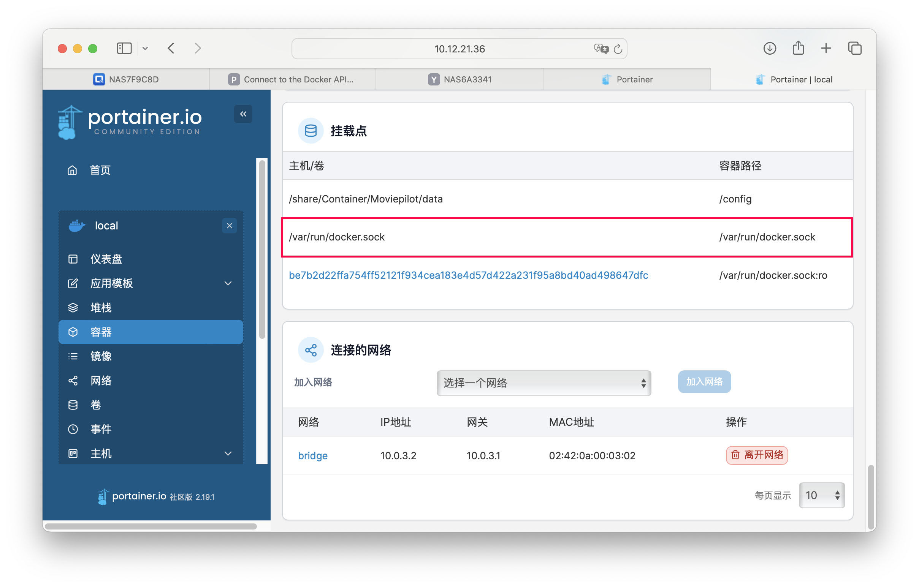This screenshot has height=588, width=919.
Task: Click the Share icon in toolbar
Action: 798,48
